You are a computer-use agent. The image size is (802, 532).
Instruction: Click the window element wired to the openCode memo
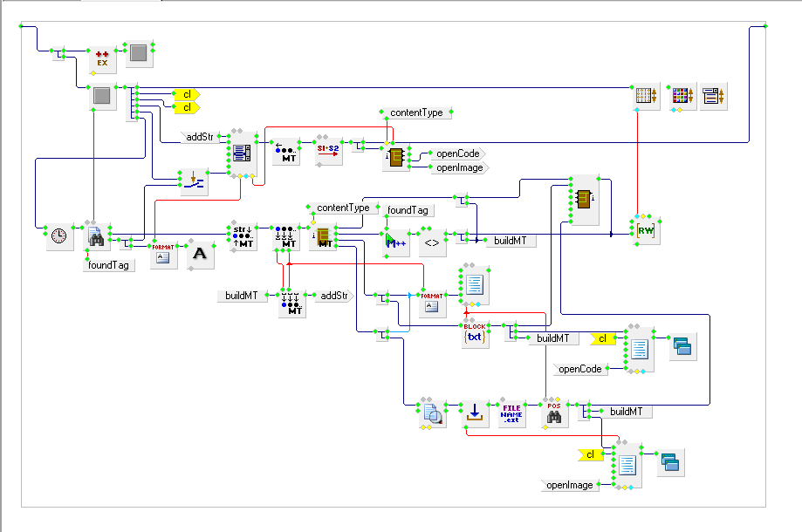[682, 347]
